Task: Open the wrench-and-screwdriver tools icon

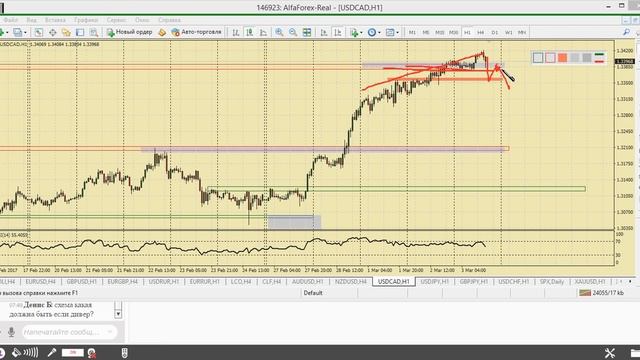Action: (610, 353)
